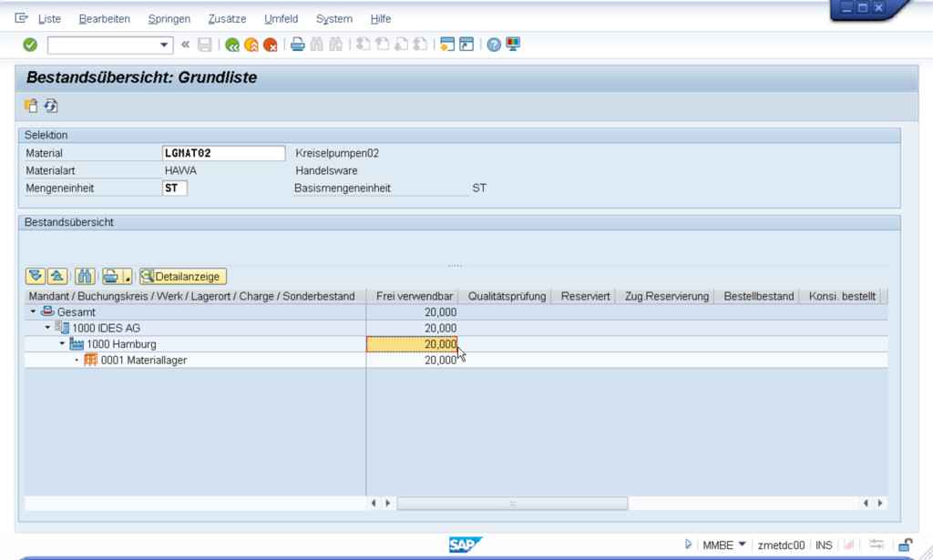Click the green Back arrow icon
The image size is (933, 560).
[x=232, y=45]
